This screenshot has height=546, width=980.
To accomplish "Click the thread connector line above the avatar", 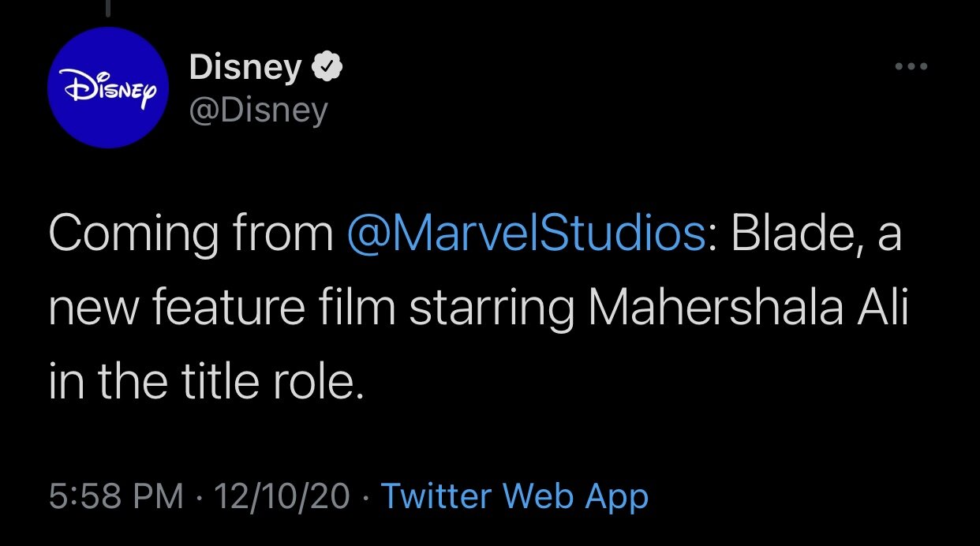I will pos(107,8).
